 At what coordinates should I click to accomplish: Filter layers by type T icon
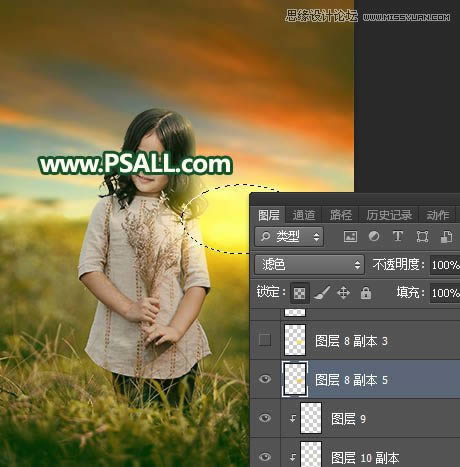click(x=398, y=237)
